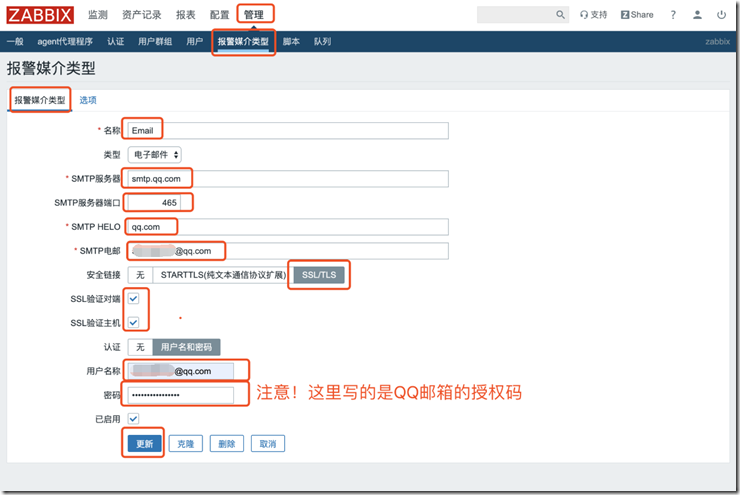
Task: Open the 报表 menu
Action: [x=185, y=15]
